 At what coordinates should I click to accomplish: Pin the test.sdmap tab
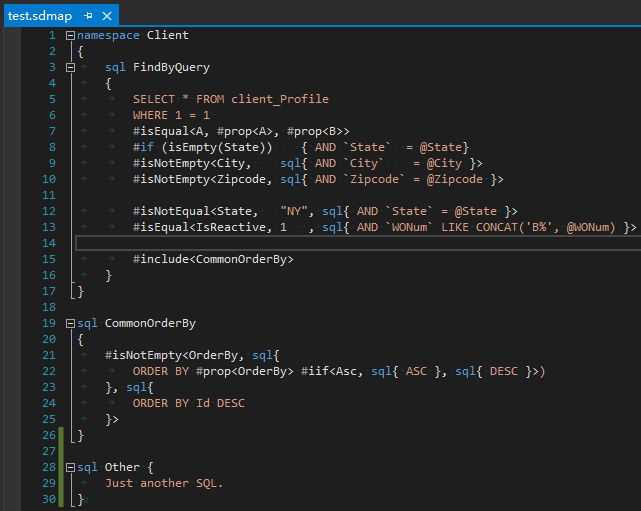[89, 15]
